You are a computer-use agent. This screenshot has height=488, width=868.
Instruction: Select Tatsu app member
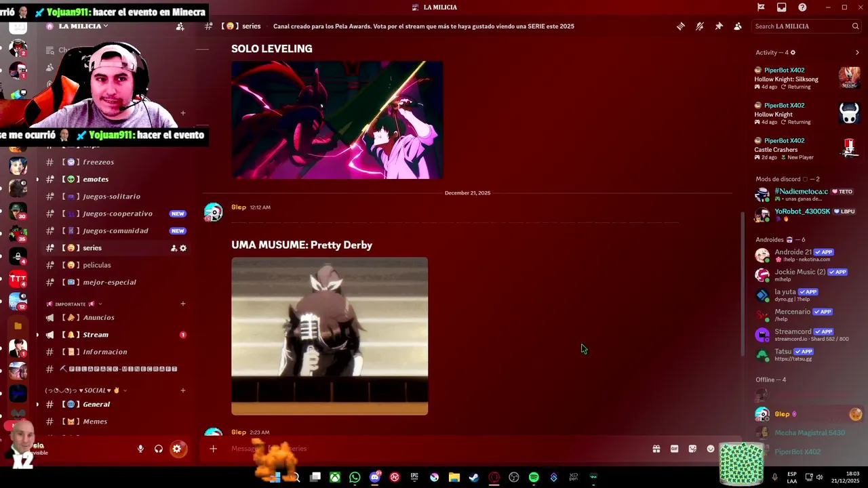pyautogui.click(x=807, y=354)
